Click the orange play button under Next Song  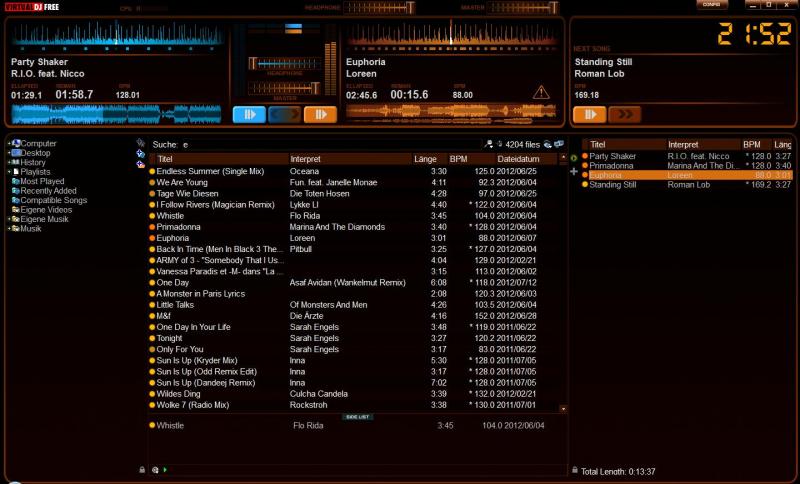coord(588,114)
